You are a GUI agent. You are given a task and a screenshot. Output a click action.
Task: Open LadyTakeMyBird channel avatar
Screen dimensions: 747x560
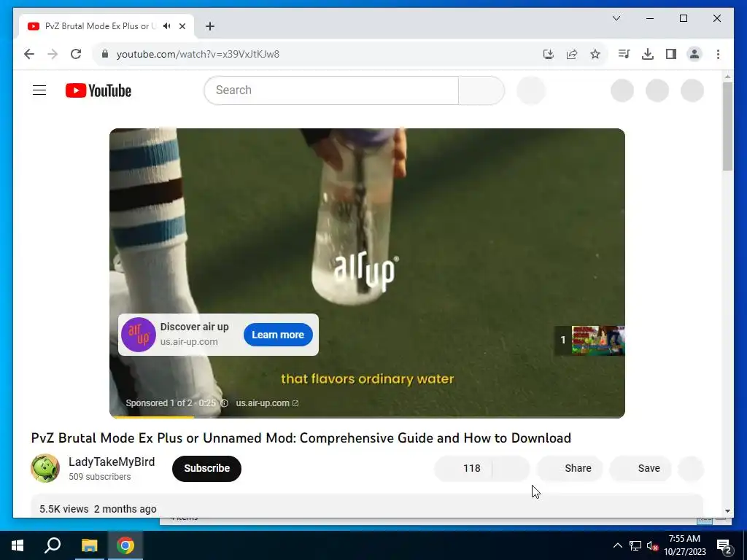point(45,468)
